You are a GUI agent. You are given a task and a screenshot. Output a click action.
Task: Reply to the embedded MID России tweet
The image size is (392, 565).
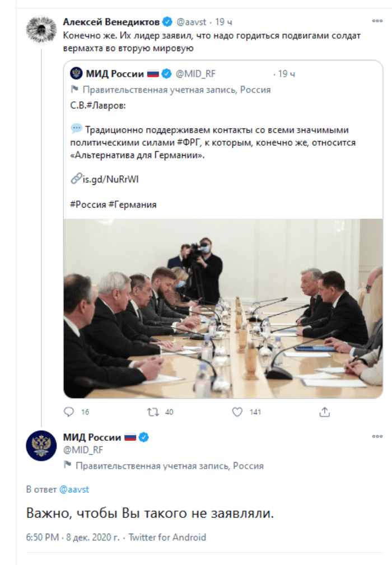pos(69,412)
